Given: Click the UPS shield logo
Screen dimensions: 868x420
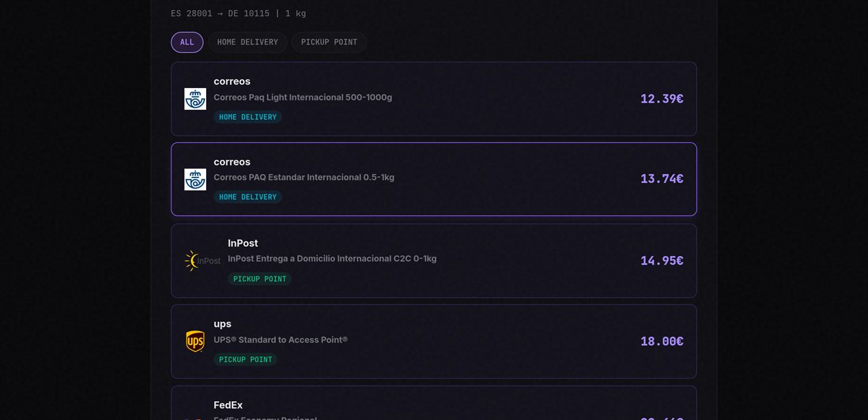Looking at the screenshot, I should pos(195,341).
